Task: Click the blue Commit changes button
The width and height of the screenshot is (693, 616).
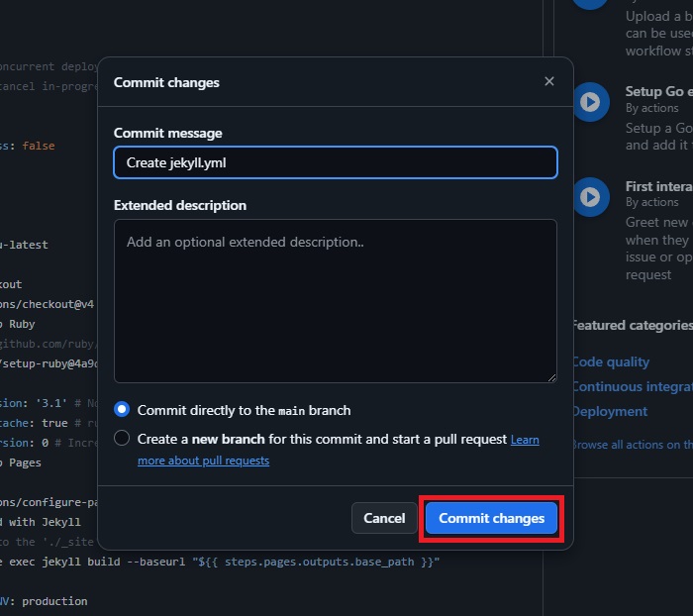Action: click(x=492, y=518)
